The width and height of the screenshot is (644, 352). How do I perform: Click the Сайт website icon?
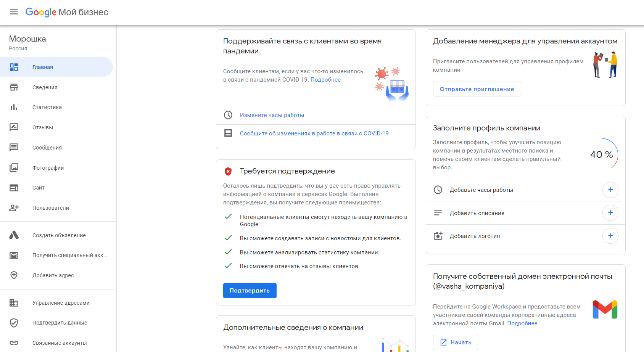[14, 188]
